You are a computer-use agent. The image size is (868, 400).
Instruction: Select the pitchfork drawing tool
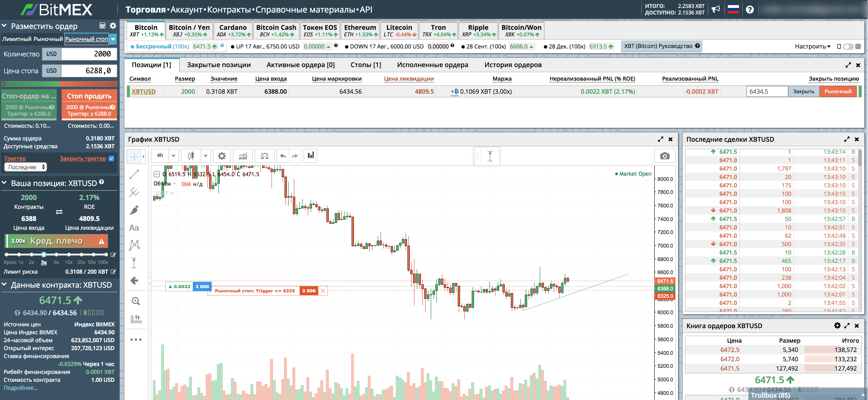coord(134,192)
